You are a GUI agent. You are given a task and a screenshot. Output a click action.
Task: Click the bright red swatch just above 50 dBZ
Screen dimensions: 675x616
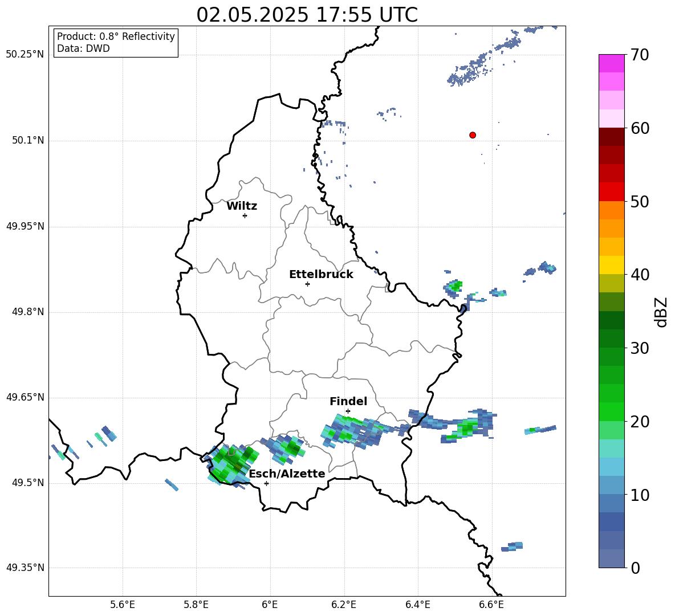coord(612,192)
